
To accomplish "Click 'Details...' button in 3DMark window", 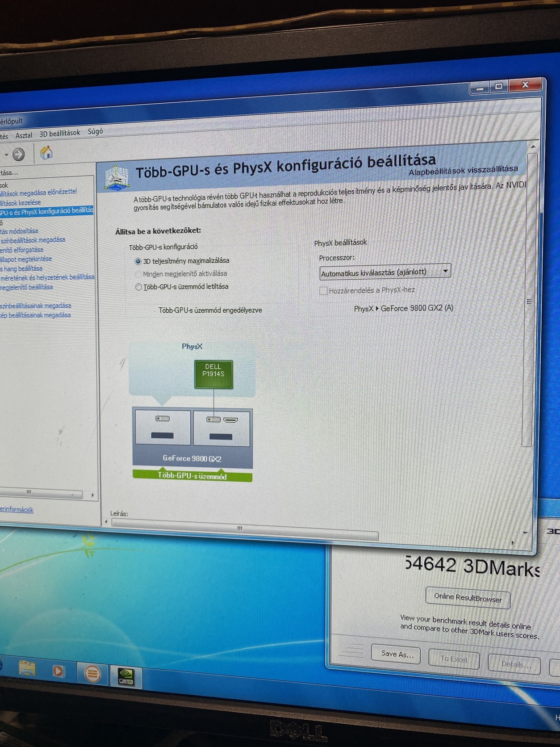I will pyautogui.click(x=515, y=664).
